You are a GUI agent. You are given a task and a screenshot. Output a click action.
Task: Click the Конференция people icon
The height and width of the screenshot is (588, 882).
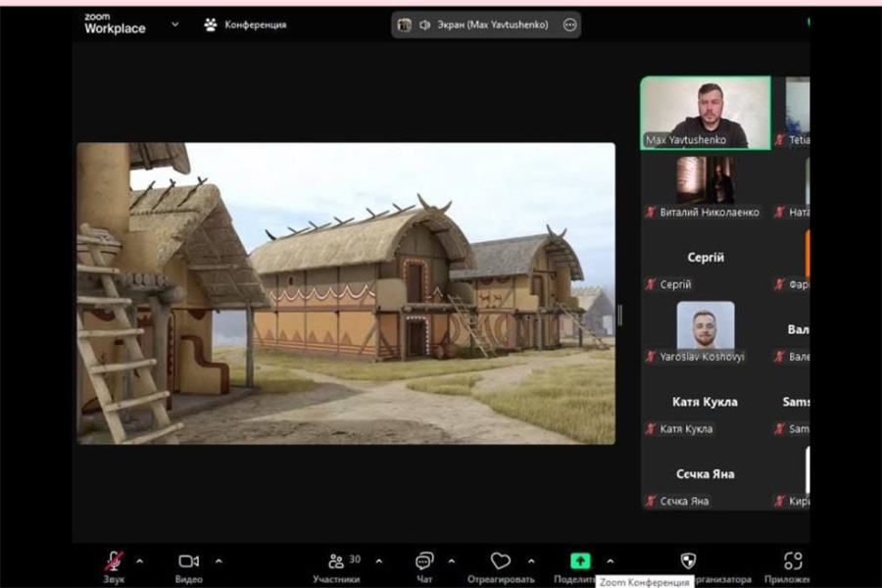211,24
